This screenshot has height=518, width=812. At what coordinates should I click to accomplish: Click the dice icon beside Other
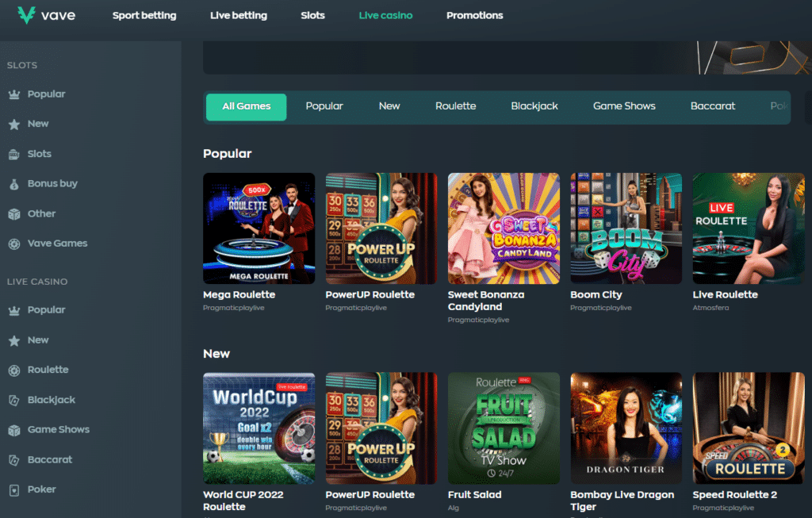pos(14,214)
